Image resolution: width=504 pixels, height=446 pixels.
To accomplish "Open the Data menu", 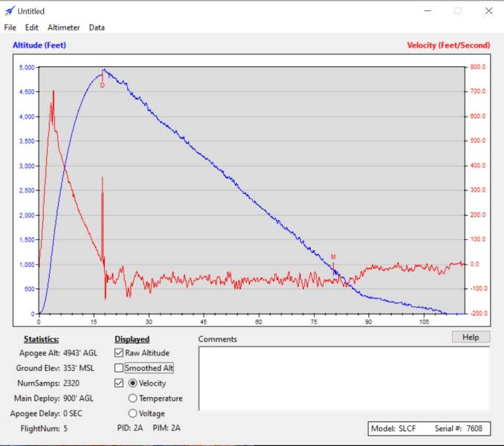I will pyautogui.click(x=97, y=28).
